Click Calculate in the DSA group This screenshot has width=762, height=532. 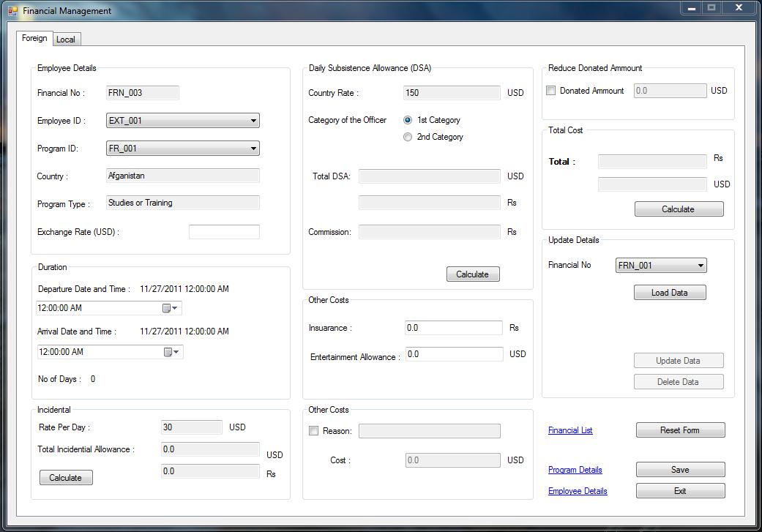pyautogui.click(x=473, y=274)
